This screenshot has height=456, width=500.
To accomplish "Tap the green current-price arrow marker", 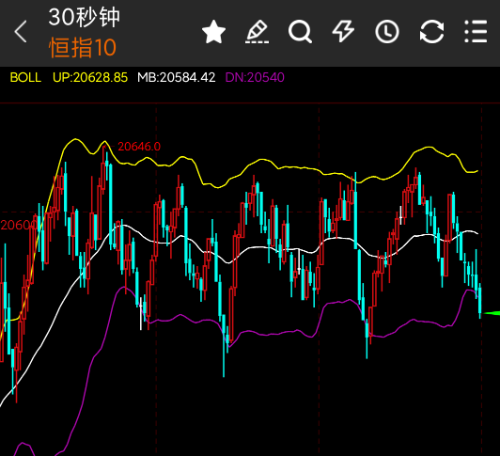I will (491, 313).
